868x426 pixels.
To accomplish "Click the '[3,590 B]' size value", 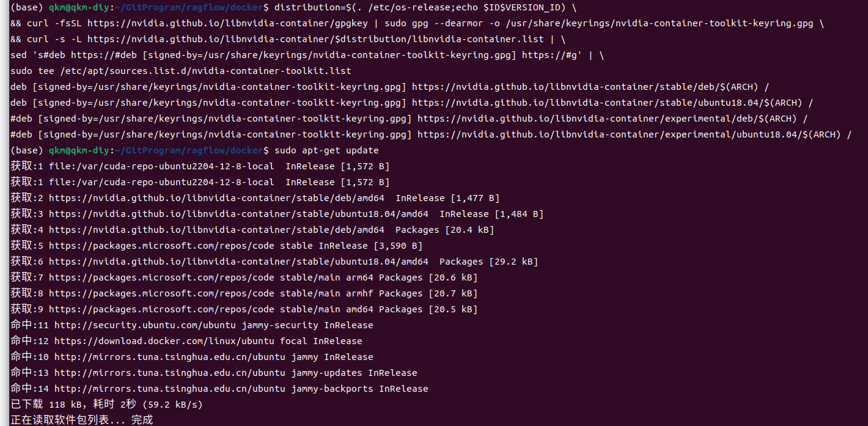I will [398, 246].
